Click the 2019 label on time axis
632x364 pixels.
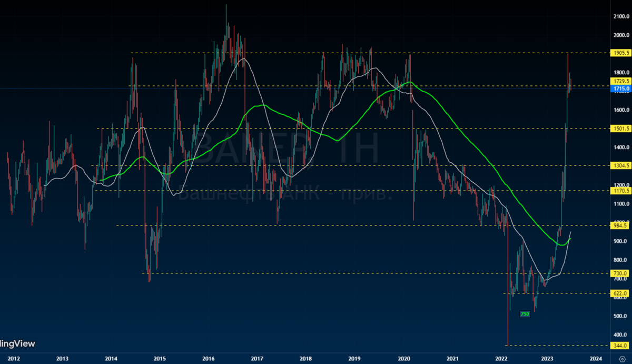click(x=354, y=358)
